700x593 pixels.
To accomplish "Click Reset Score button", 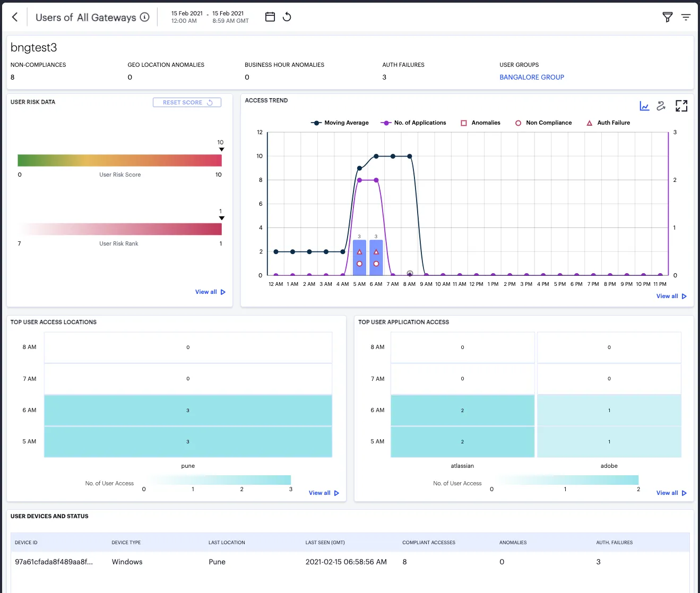I will tap(187, 102).
